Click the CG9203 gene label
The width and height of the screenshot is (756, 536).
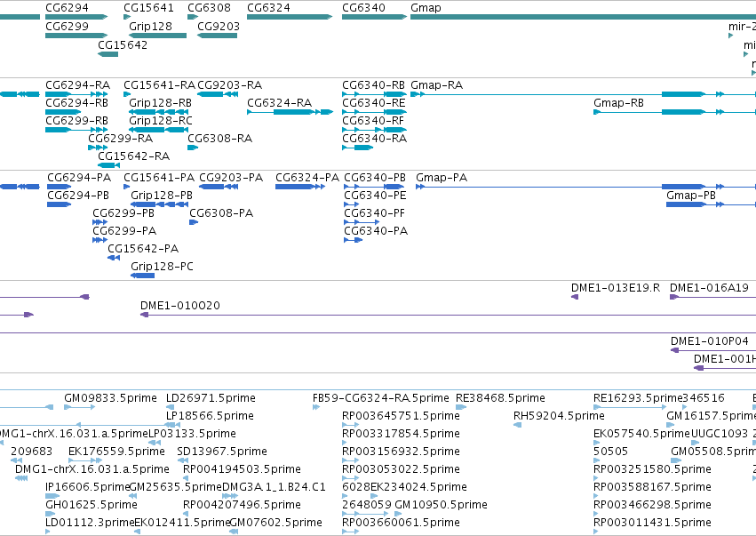point(218,26)
